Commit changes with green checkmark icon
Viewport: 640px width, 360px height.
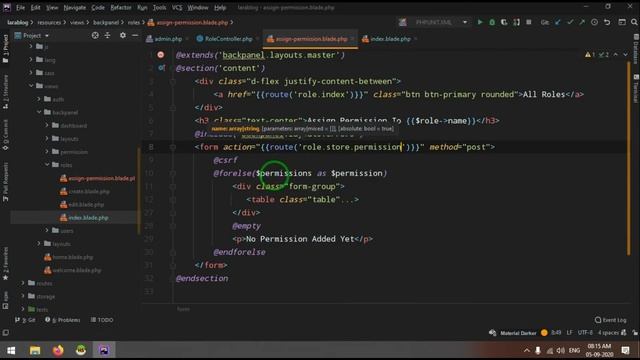[x=570, y=22]
